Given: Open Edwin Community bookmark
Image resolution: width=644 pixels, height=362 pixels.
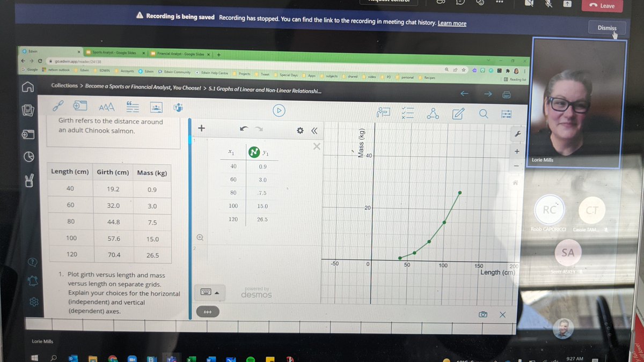Looking at the screenshot, I should coord(175,72).
